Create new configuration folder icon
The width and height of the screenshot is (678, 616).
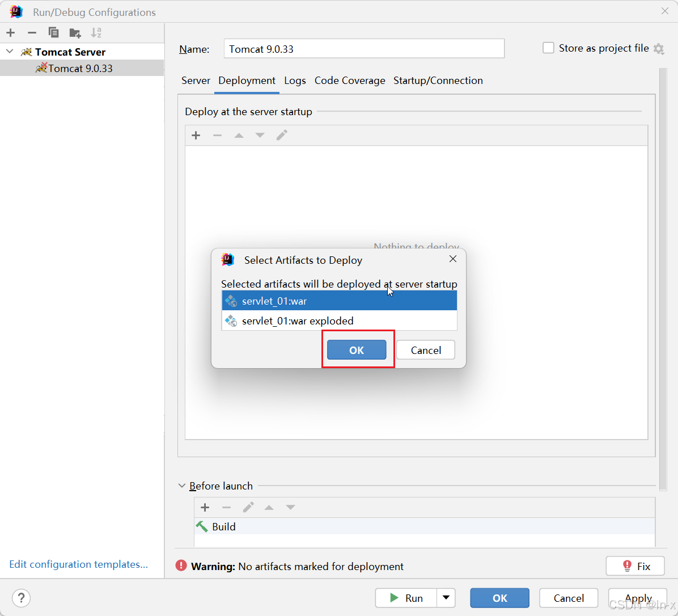click(x=75, y=32)
